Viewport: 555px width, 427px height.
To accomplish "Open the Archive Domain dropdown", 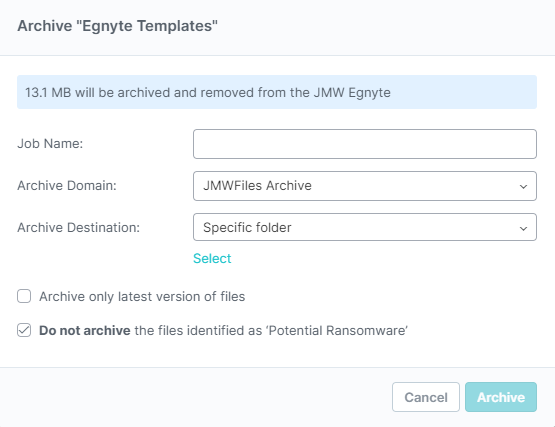I will coord(365,186).
